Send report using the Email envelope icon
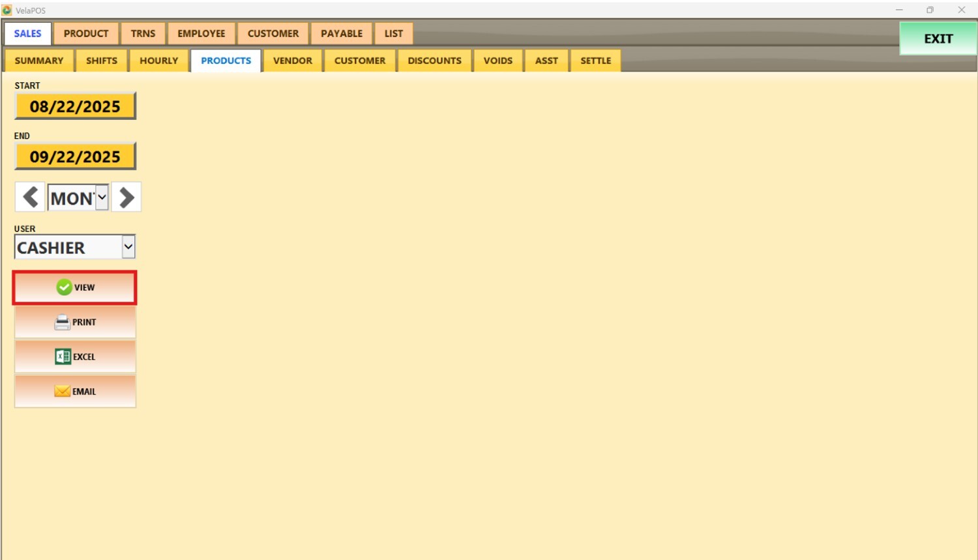 75,391
